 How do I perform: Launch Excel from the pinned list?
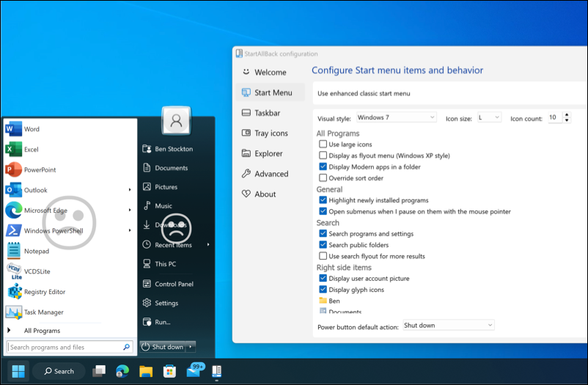point(31,150)
